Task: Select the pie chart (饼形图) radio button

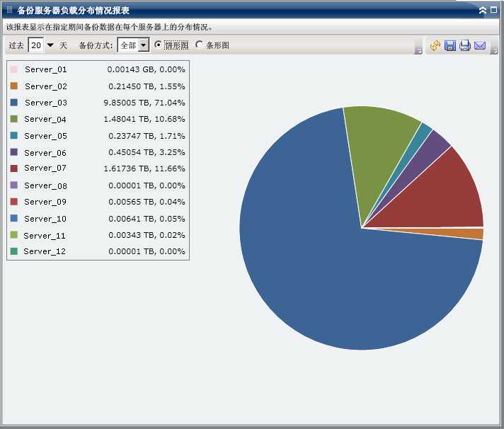Action: 158,45
